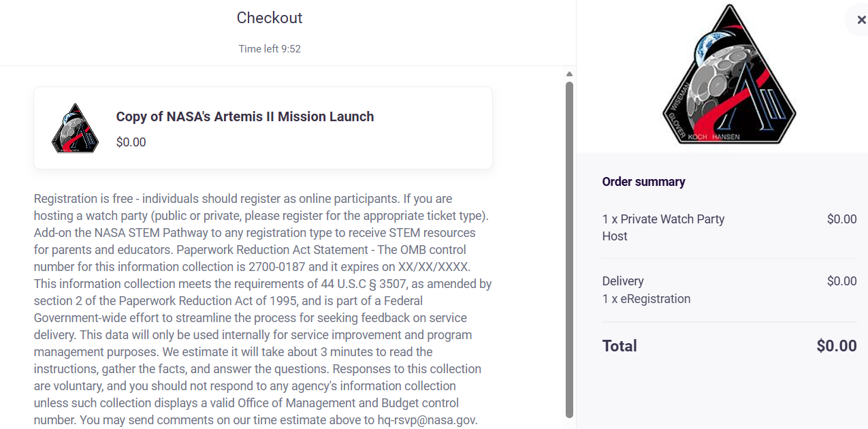Click the large Artemis II mission patch
Viewport: 868px width, 429px height.
coord(729,74)
